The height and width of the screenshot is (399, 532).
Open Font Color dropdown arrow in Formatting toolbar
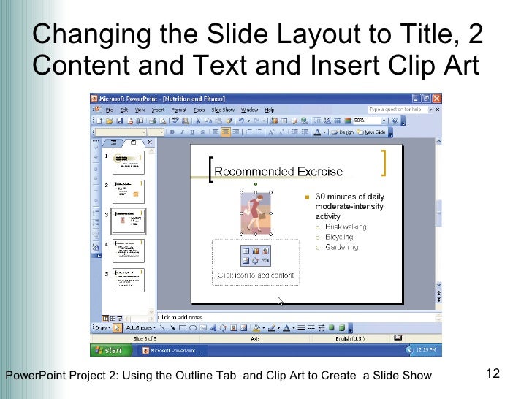[324, 132]
